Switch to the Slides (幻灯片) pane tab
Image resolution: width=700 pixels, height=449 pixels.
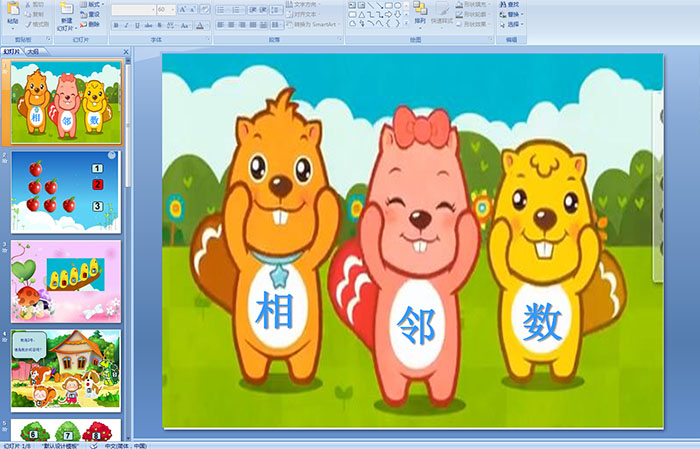pos(12,51)
